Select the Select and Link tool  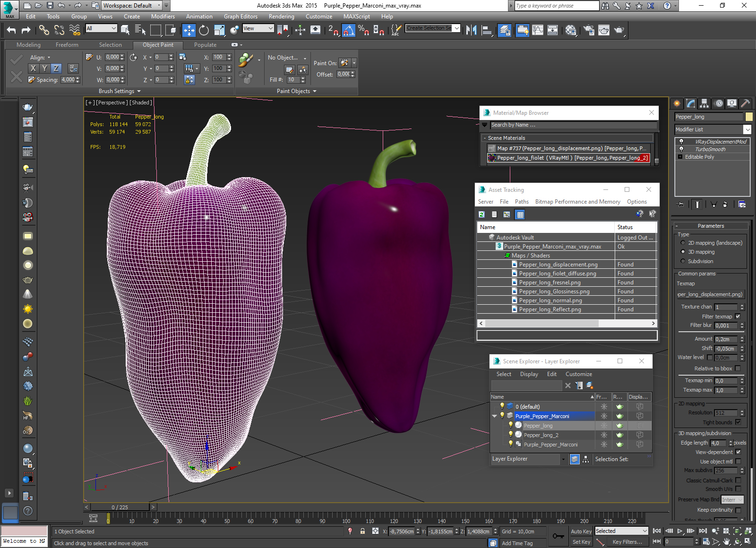[44, 30]
